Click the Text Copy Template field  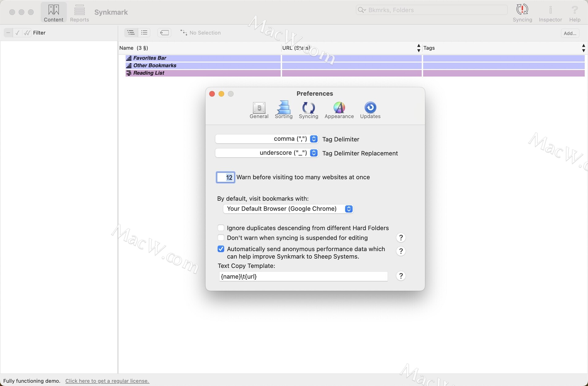click(303, 276)
